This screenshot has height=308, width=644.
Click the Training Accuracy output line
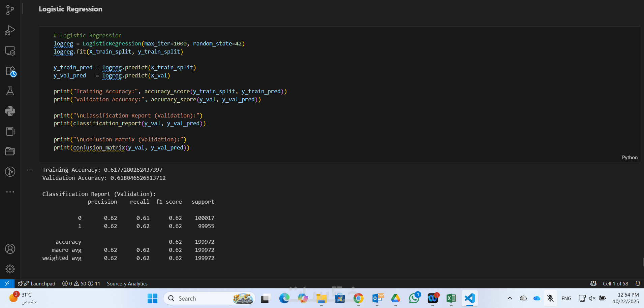coord(102,170)
